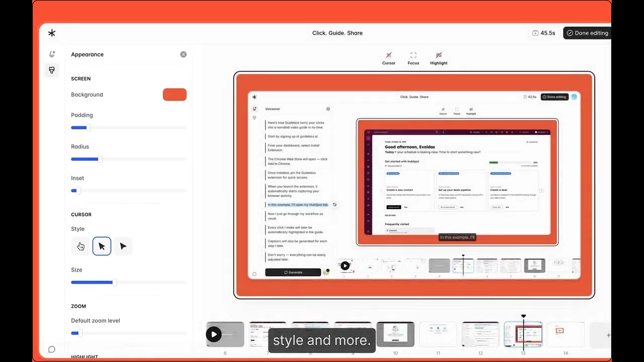The image size is (644, 362).
Task: Close the Appearance panel
Action: coord(183,54)
